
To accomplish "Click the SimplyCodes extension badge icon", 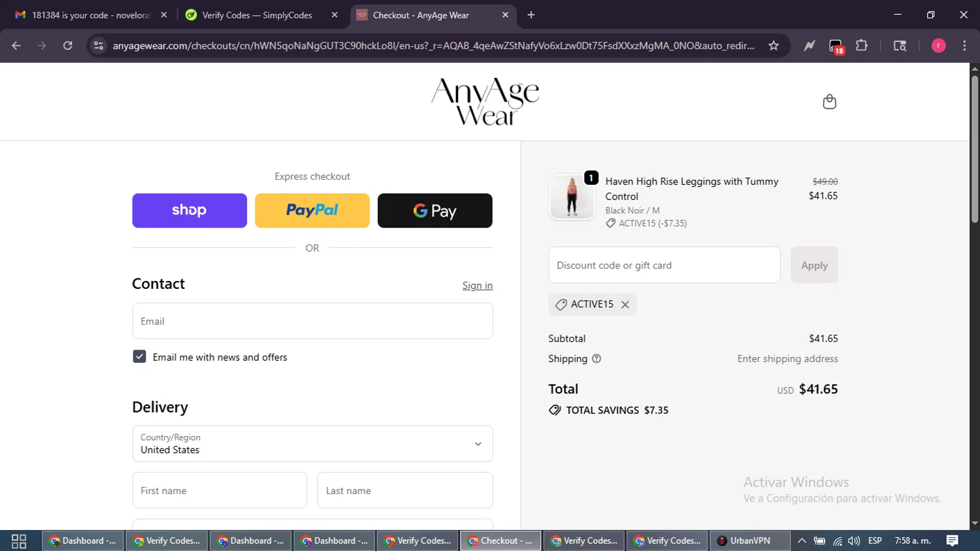I will click(x=836, y=46).
